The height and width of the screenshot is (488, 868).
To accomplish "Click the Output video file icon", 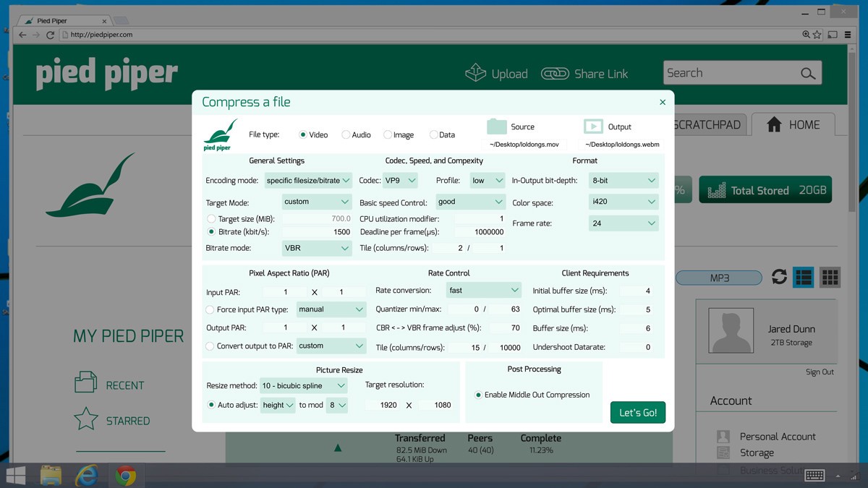I will coord(593,127).
